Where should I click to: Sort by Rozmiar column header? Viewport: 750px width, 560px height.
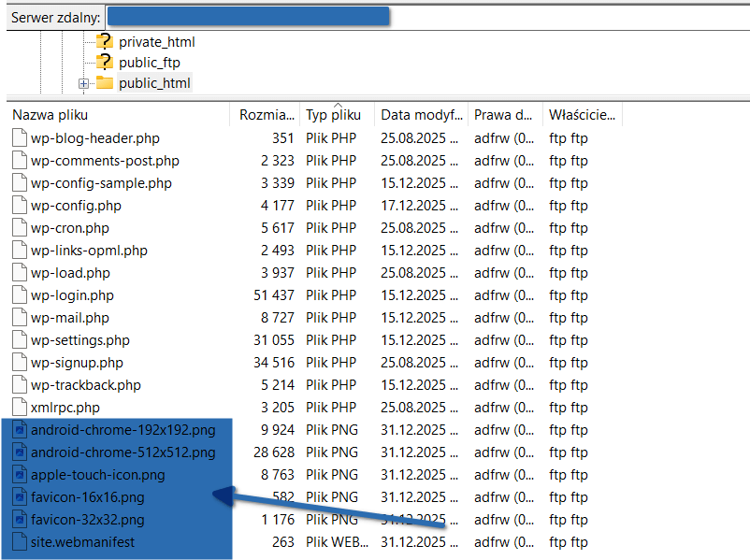(x=267, y=115)
